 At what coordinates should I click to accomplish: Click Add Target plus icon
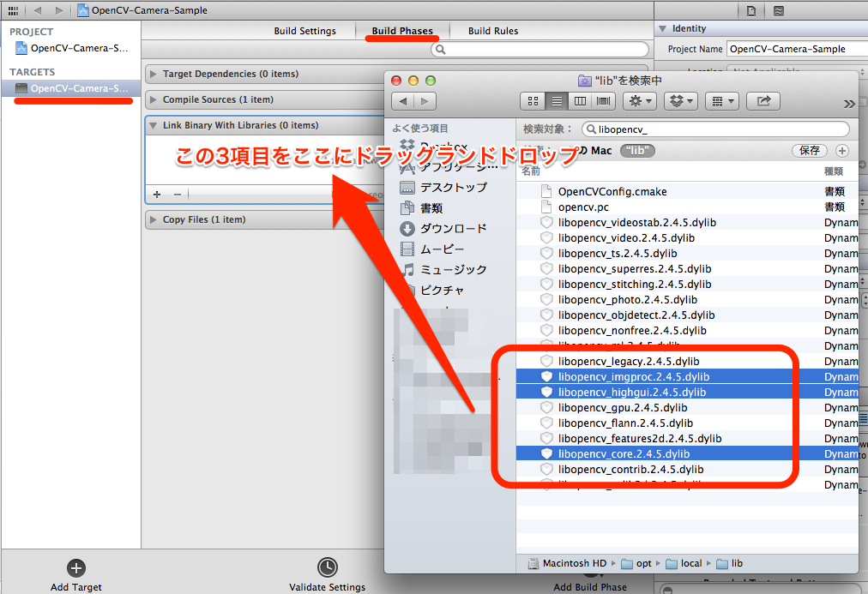75,568
